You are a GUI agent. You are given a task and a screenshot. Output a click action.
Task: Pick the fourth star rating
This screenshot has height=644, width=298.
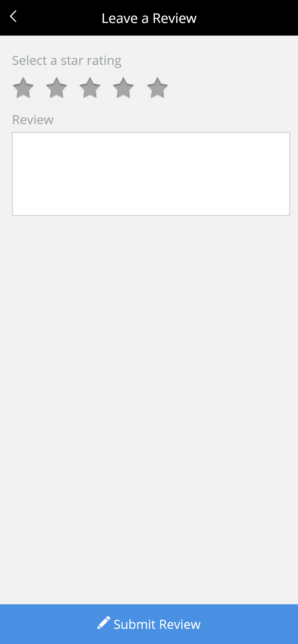click(x=123, y=88)
